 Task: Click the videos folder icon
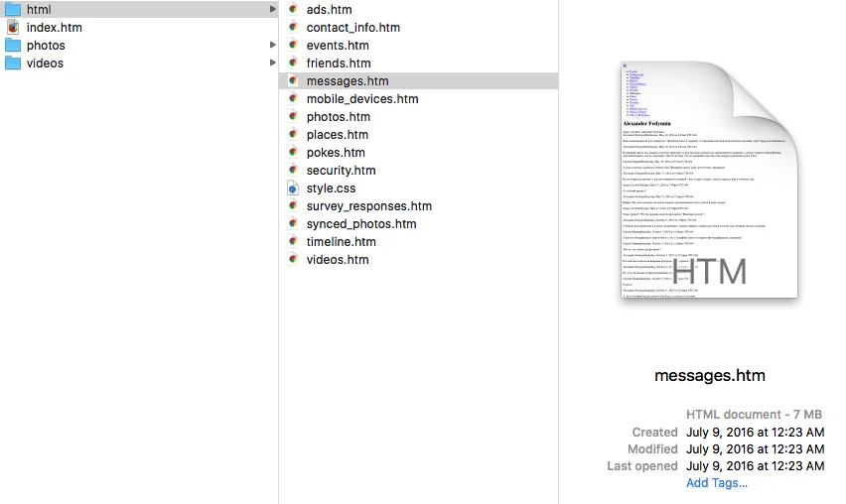point(13,63)
